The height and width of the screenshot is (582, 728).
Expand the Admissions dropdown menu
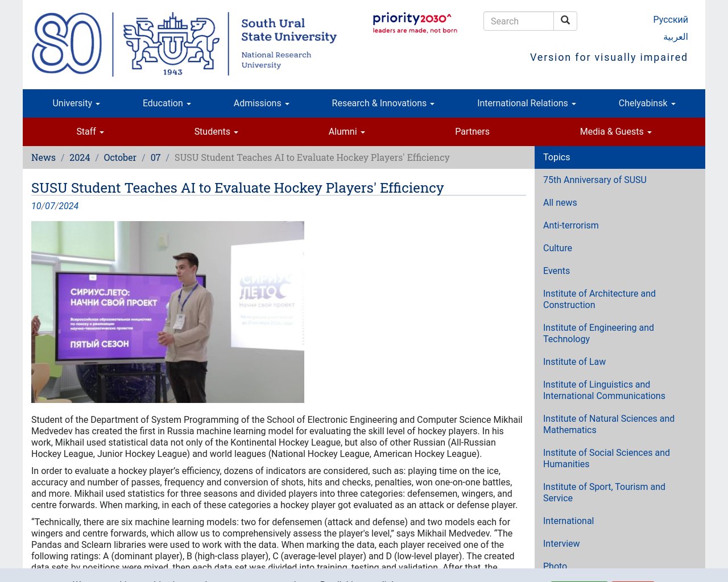point(262,103)
